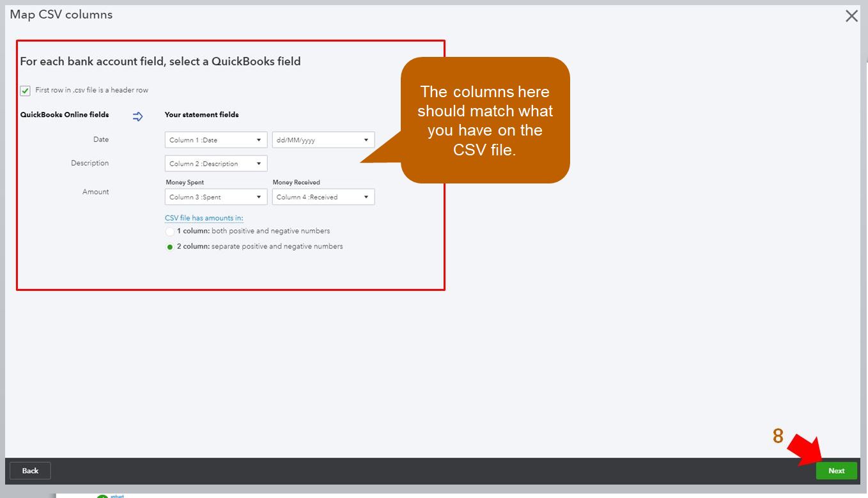Click the Back button
The width and height of the screenshot is (868, 498).
[30, 471]
